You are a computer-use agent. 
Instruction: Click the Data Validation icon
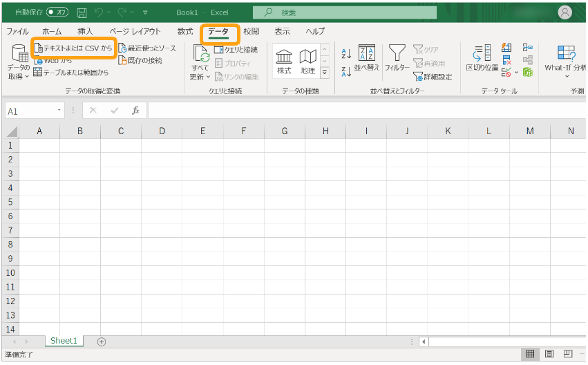[506, 73]
